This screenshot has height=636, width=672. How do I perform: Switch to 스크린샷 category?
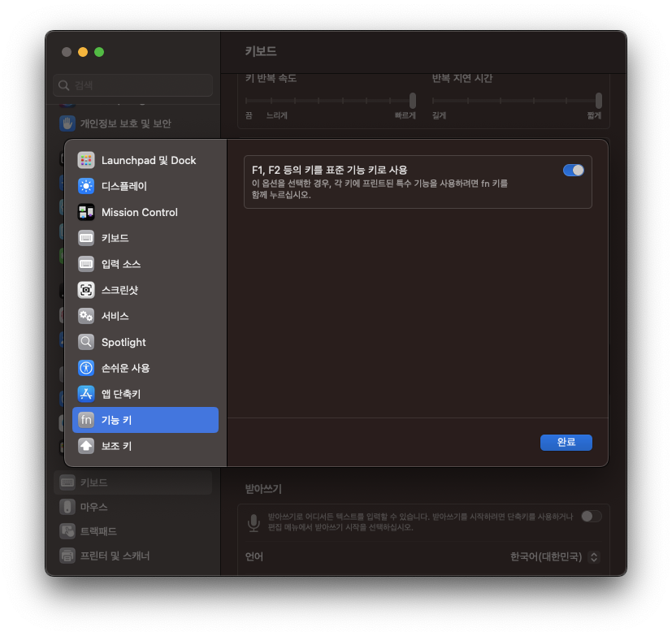[x=145, y=290]
